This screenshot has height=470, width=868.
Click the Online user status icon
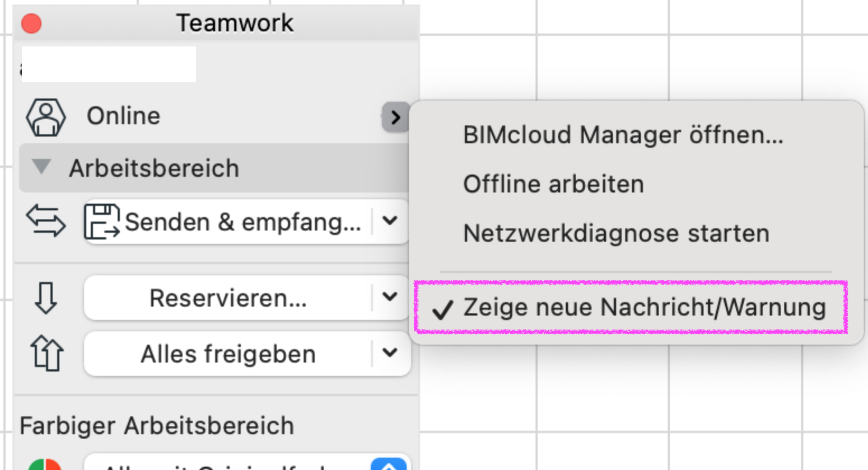click(x=46, y=117)
